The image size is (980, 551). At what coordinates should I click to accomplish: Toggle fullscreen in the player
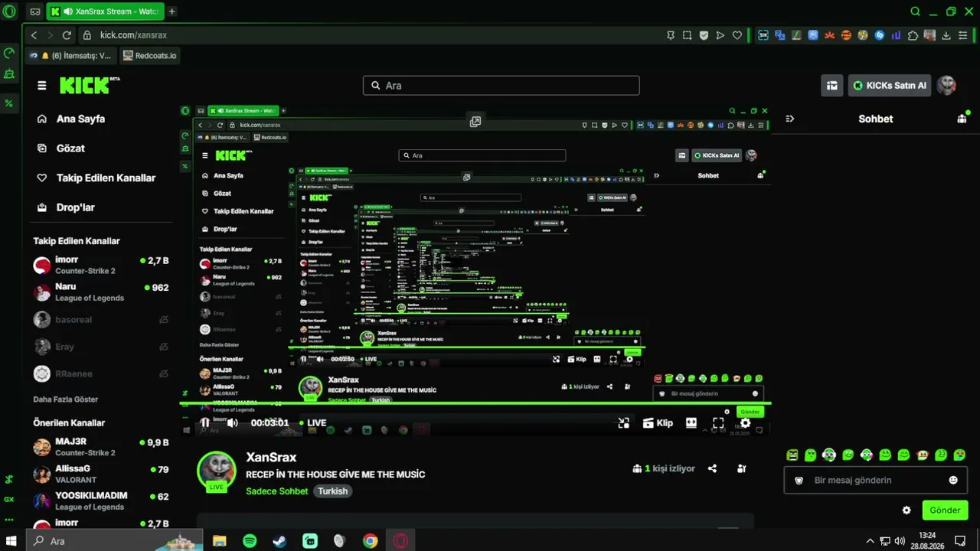pyautogui.click(x=718, y=422)
